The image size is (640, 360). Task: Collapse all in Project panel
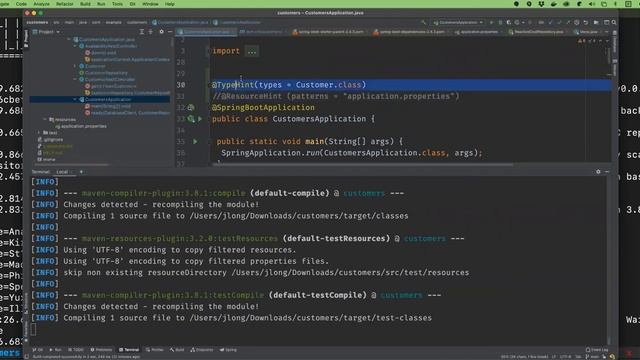click(151, 32)
